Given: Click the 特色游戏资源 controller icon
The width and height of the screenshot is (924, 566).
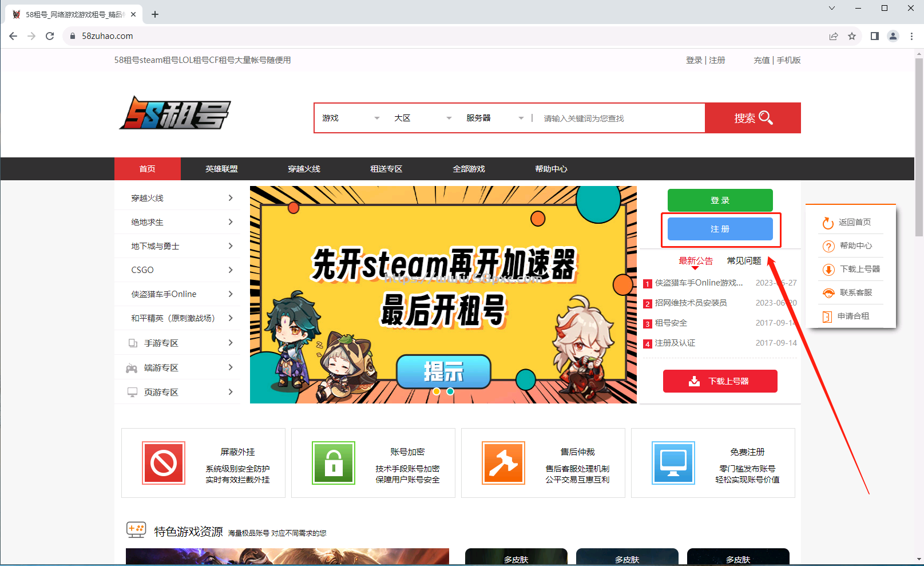Looking at the screenshot, I should pyautogui.click(x=136, y=530).
